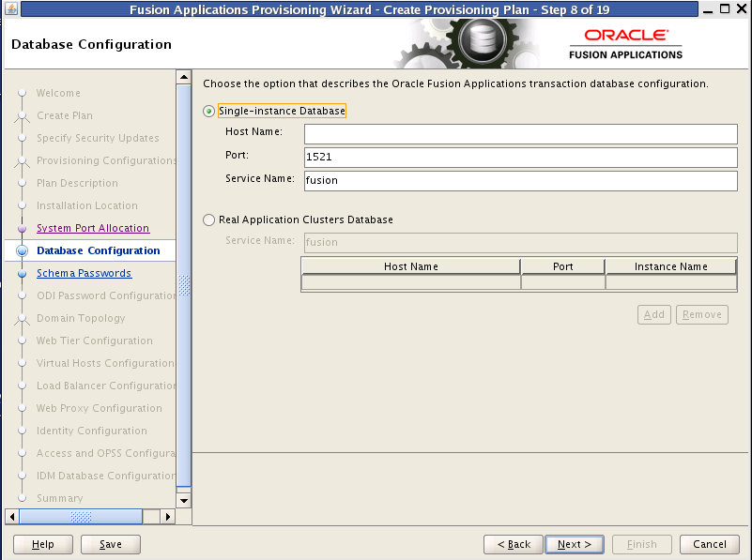The height and width of the screenshot is (560, 752).
Task: Save the provisioning plan
Action: tap(110, 544)
